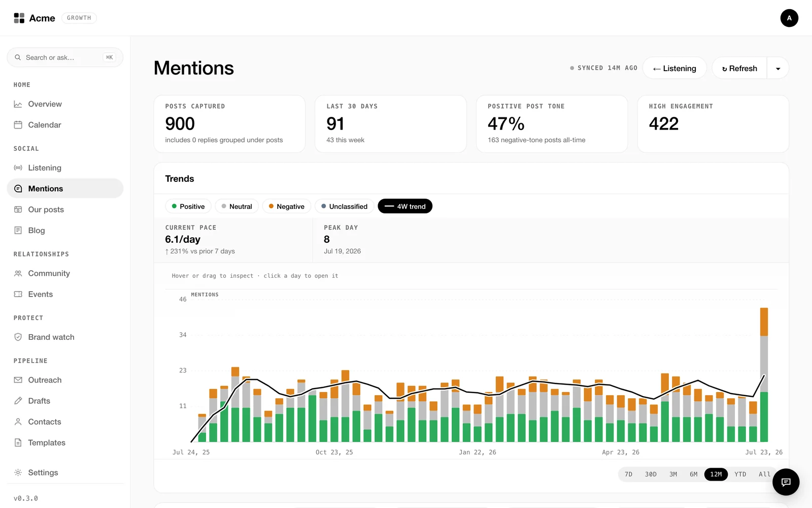This screenshot has height=508, width=812.
Task: Click the tallest bar near Jul 23, 26
Action: [x=764, y=375]
